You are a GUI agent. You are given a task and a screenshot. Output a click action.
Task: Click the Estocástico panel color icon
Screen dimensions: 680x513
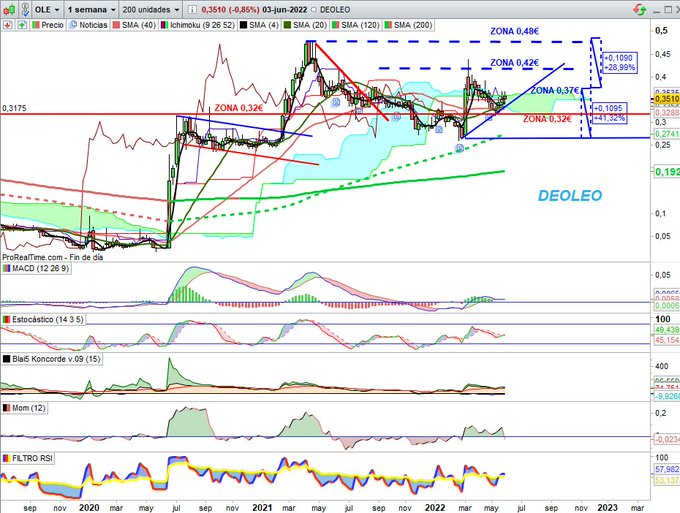[x=7, y=320]
